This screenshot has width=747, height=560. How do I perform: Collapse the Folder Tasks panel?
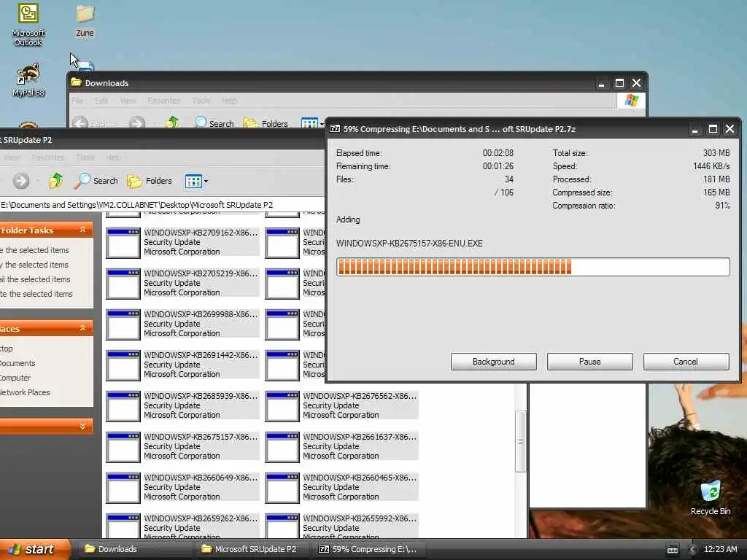point(82,230)
